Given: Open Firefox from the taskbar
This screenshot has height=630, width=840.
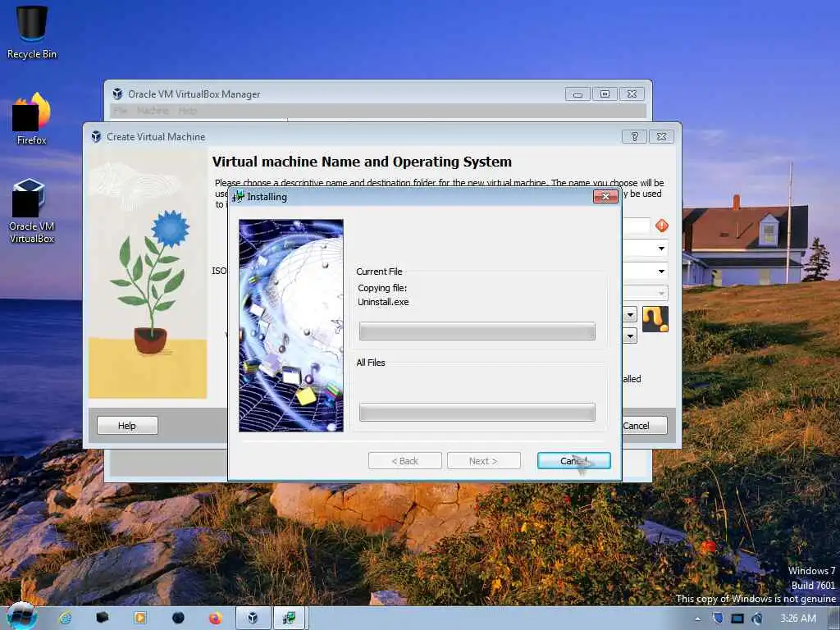Looking at the screenshot, I should (216, 619).
